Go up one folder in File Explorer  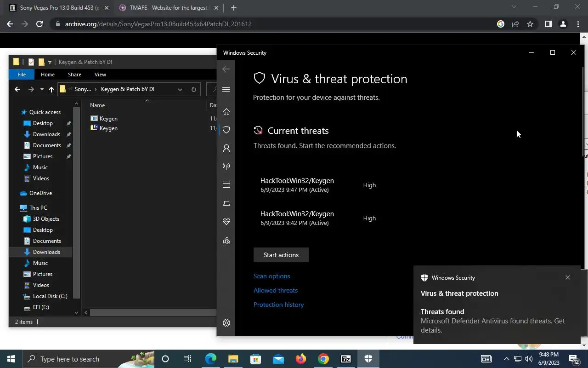tap(51, 89)
